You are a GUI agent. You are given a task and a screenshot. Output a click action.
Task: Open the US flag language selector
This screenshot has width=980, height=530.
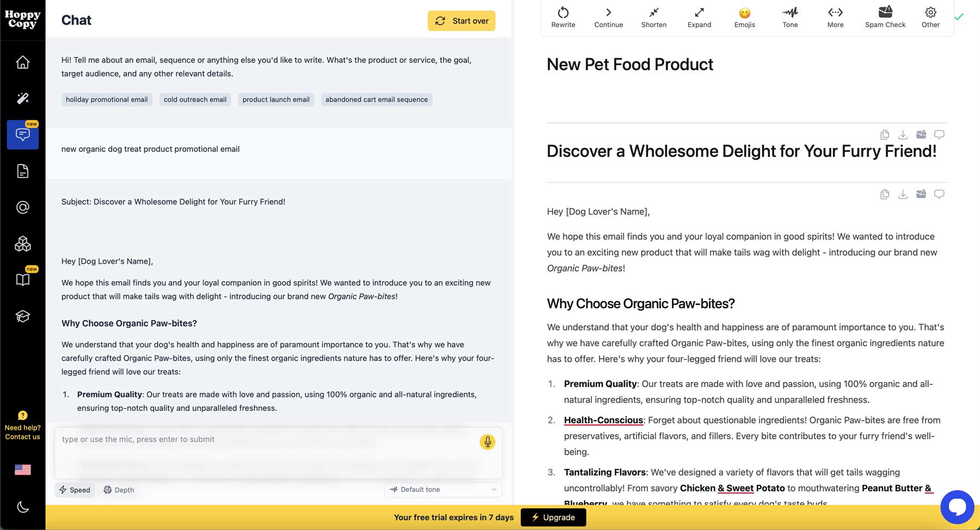pyautogui.click(x=22, y=470)
